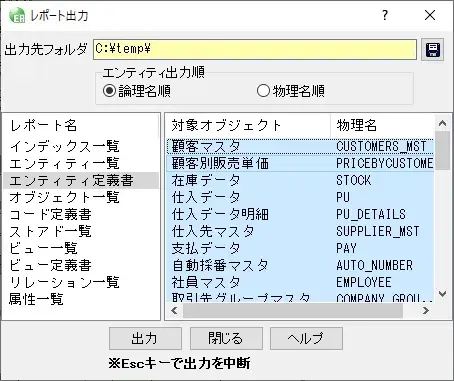Image resolution: width=454 pixels, height=381 pixels.
Task: Click the 閉じる button
Action: 226,338
